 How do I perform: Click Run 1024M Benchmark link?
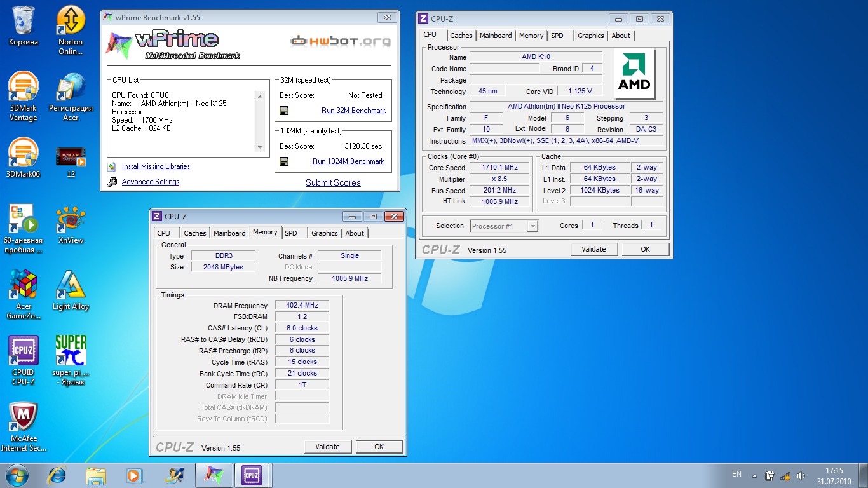pos(348,161)
